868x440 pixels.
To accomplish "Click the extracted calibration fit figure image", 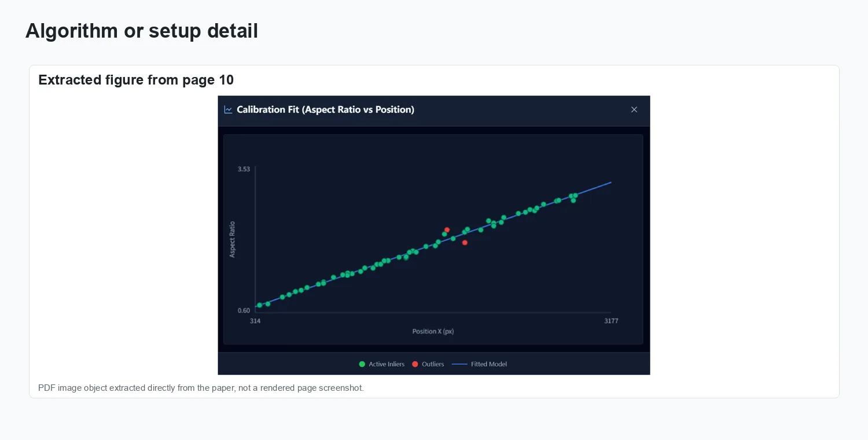I will 434,235.
